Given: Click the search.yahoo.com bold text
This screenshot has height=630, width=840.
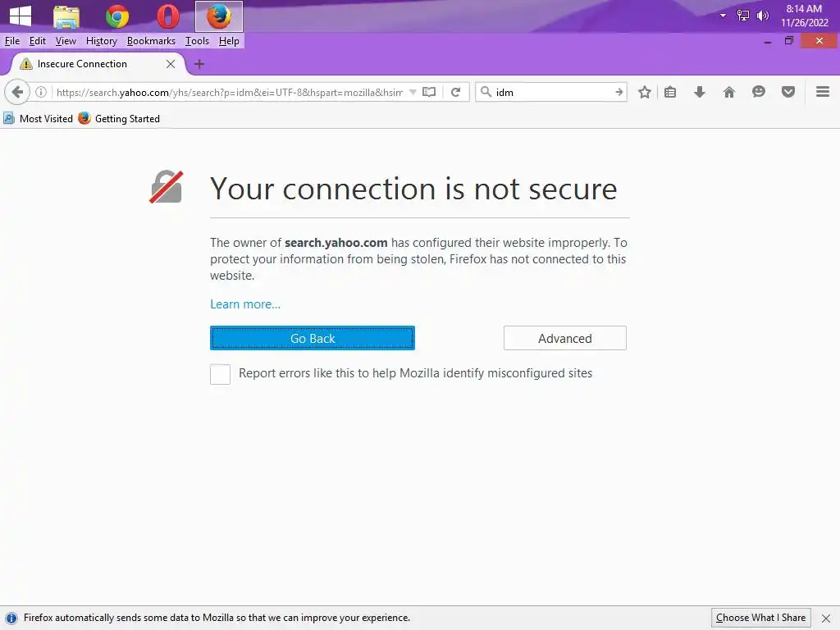Looking at the screenshot, I should tap(336, 243).
